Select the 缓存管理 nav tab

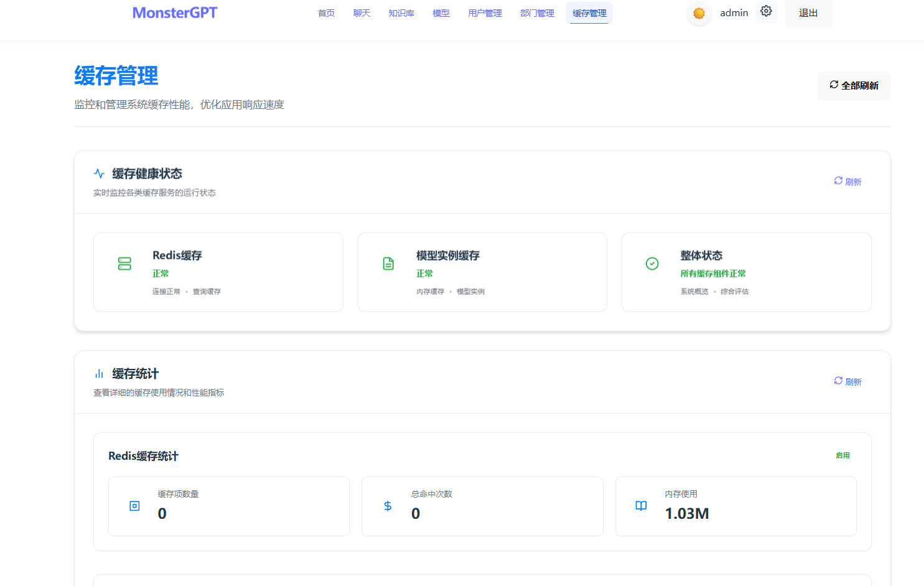pos(589,13)
